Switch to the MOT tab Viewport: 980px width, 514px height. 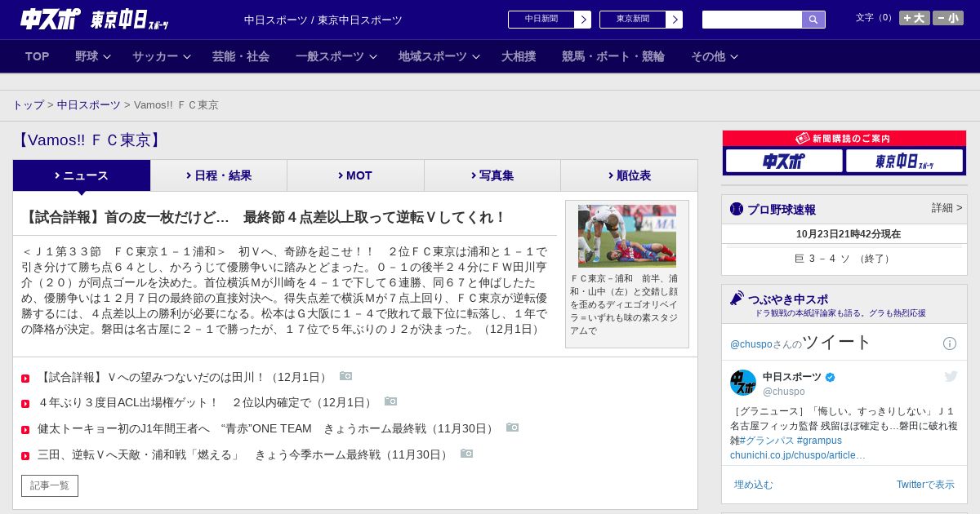[x=355, y=175]
